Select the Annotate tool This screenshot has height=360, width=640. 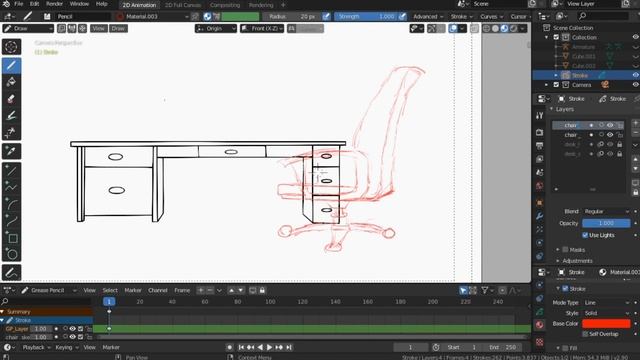11,273
